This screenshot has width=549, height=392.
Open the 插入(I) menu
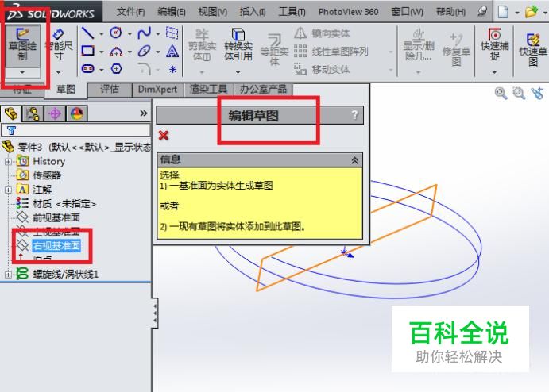253,12
